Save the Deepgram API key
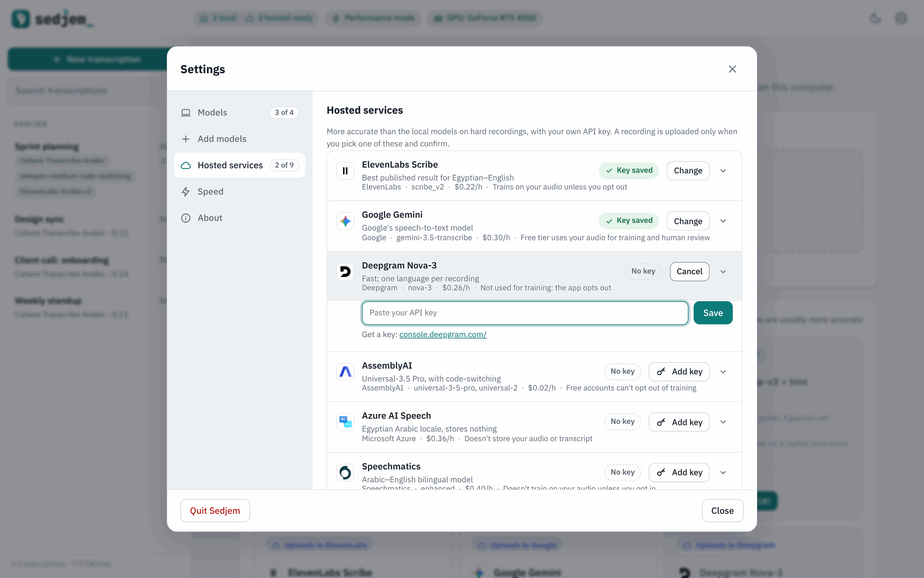The height and width of the screenshot is (578, 924). pyautogui.click(x=713, y=313)
